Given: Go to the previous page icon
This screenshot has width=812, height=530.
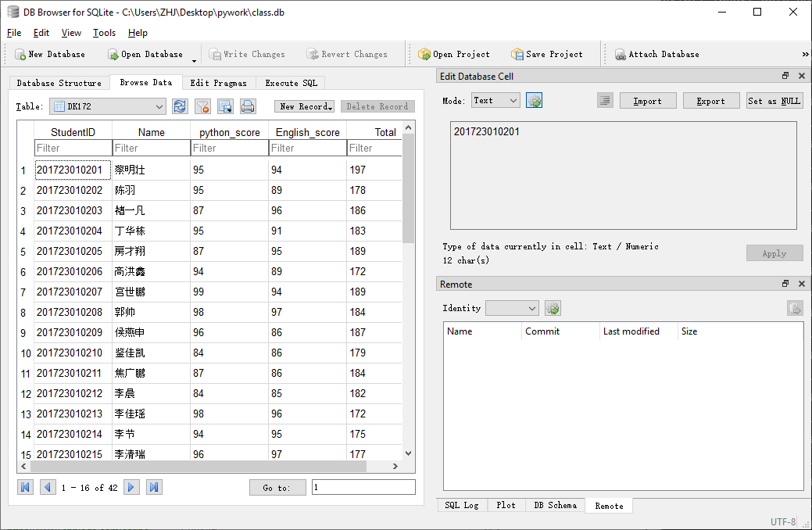Looking at the screenshot, I should [x=48, y=487].
